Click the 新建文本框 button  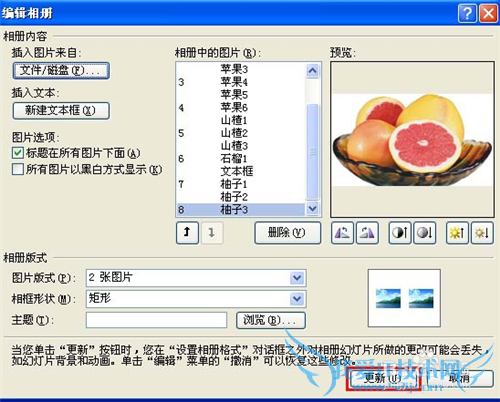pyautogui.click(x=61, y=110)
